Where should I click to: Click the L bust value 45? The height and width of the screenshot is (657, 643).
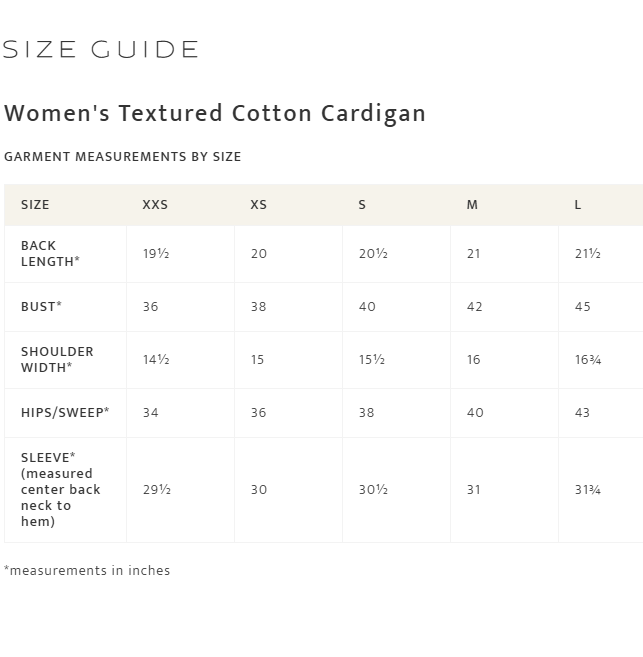point(583,307)
